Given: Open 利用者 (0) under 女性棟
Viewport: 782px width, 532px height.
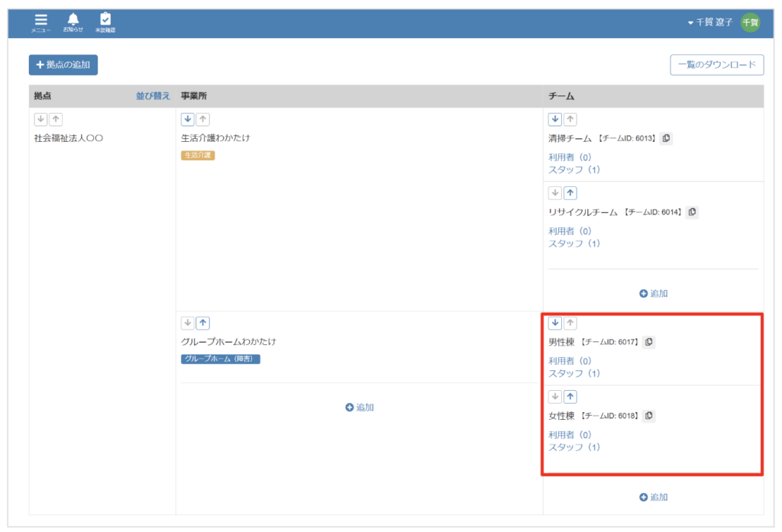Looking at the screenshot, I should click(570, 434).
